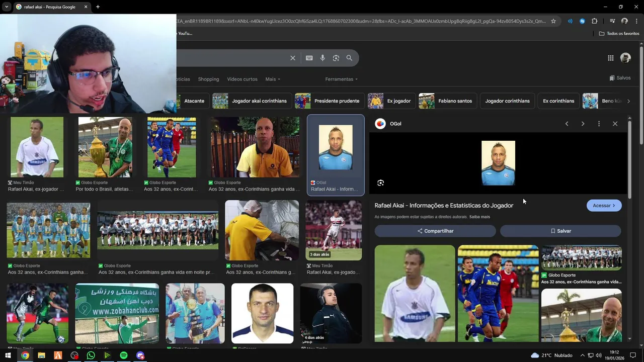The width and height of the screenshot is (644, 362).
Task: Open the on-screen keyboard input tool
Action: [309, 58]
